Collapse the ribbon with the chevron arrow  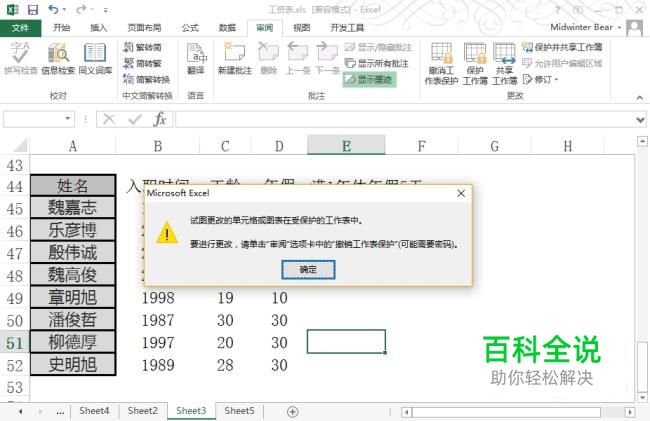pos(640,97)
